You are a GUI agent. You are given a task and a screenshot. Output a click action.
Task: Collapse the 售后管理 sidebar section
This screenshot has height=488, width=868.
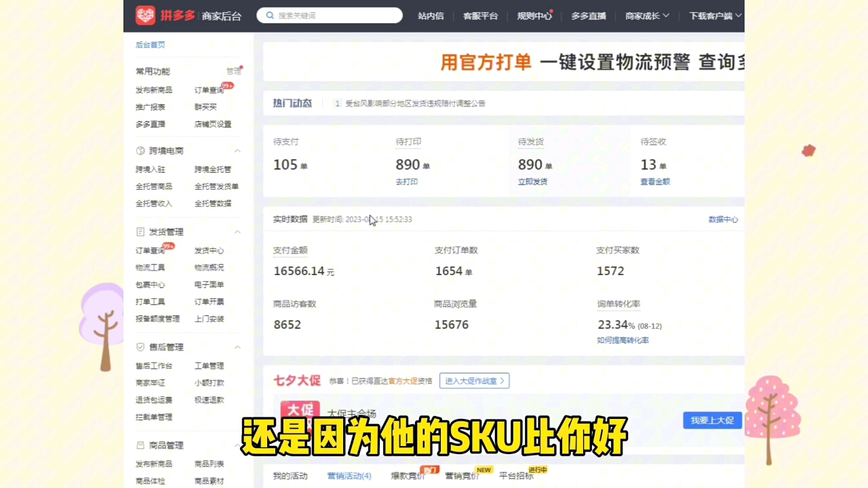[x=237, y=347]
